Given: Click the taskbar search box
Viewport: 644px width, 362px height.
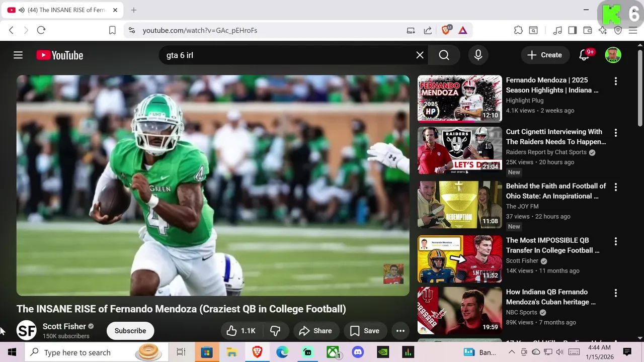Looking at the screenshot, I should [x=96, y=352].
